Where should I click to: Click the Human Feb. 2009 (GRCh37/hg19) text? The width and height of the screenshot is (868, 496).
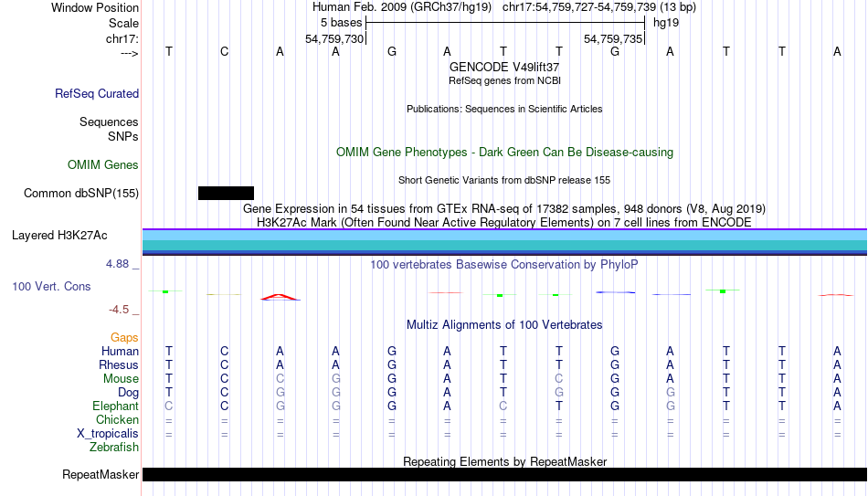click(402, 7)
